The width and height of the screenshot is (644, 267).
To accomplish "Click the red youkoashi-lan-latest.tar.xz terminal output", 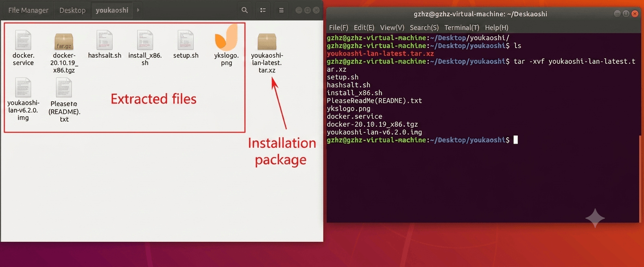I will (x=380, y=54).
